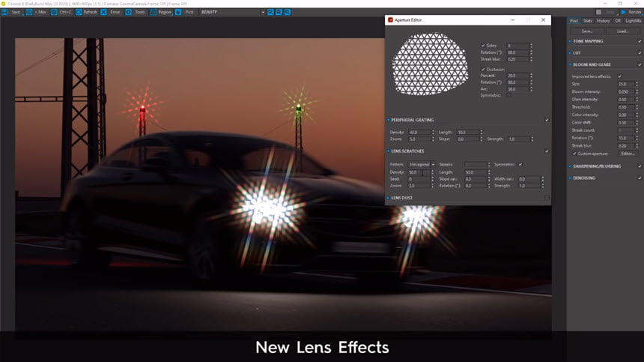Image resolution: width=644 pixels, height=362 pixels.
Task: Click the Save icon in the VFB toolbar
Action: (4, 12)
